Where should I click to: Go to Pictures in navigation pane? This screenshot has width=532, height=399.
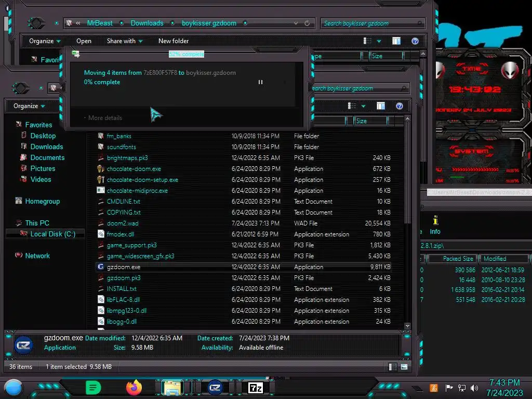click(43, 168)
